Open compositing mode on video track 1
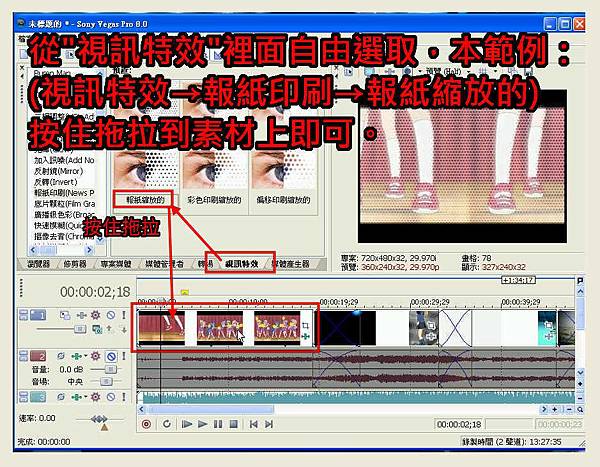The image size is (600, 467). point(97,329)
